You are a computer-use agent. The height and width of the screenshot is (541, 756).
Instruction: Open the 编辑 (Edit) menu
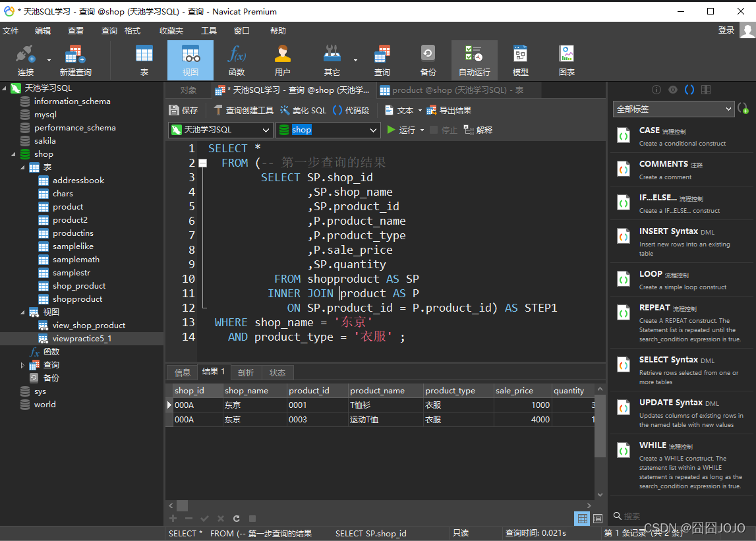[x=43, y=31]
